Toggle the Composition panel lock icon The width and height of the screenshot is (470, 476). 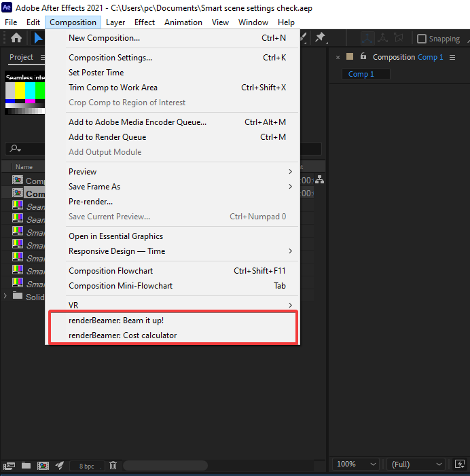point(363,56)
